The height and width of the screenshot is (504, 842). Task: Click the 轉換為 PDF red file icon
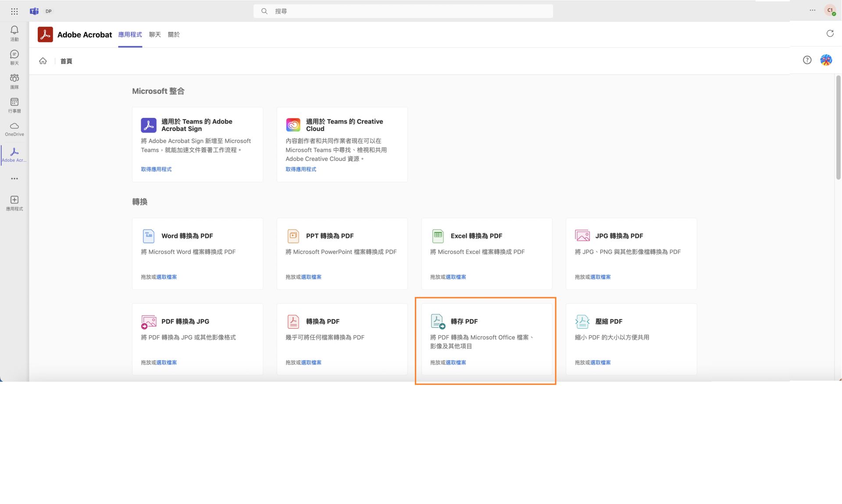(x=293, y=322)
